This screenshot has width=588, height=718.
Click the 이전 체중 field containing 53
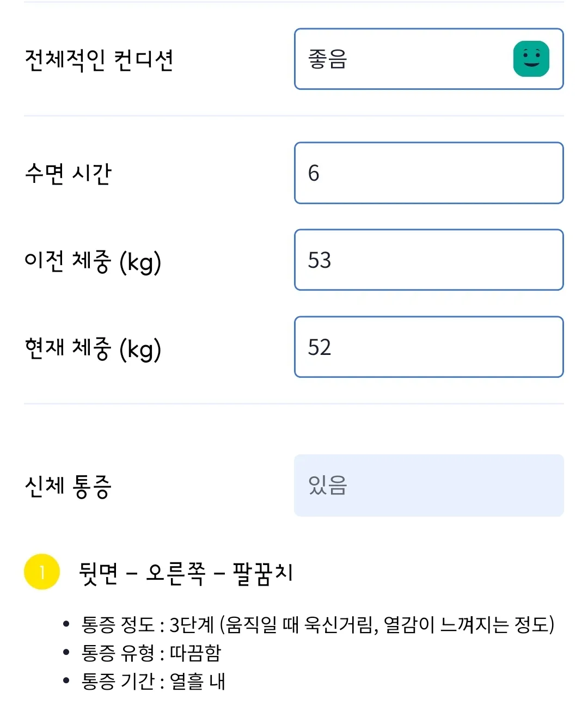[x=428, y=260]
